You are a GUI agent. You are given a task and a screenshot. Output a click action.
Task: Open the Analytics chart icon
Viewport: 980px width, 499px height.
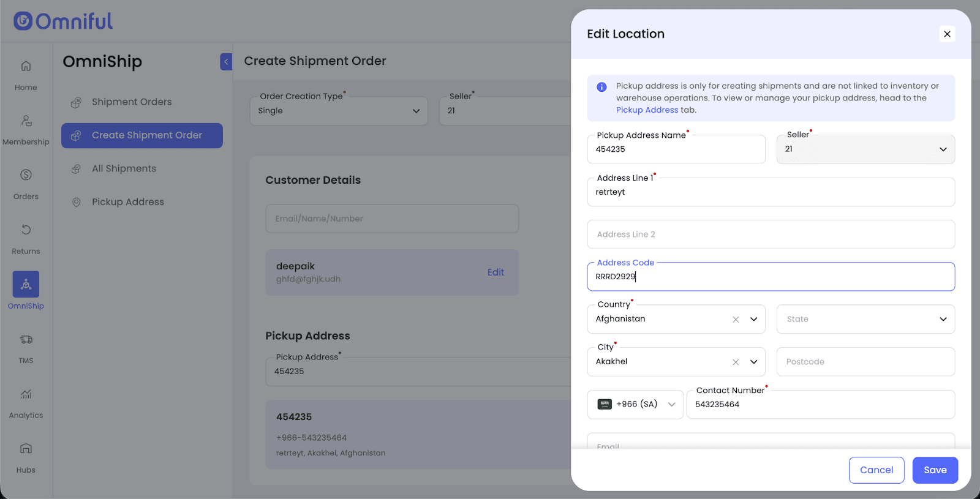point(26,394)
